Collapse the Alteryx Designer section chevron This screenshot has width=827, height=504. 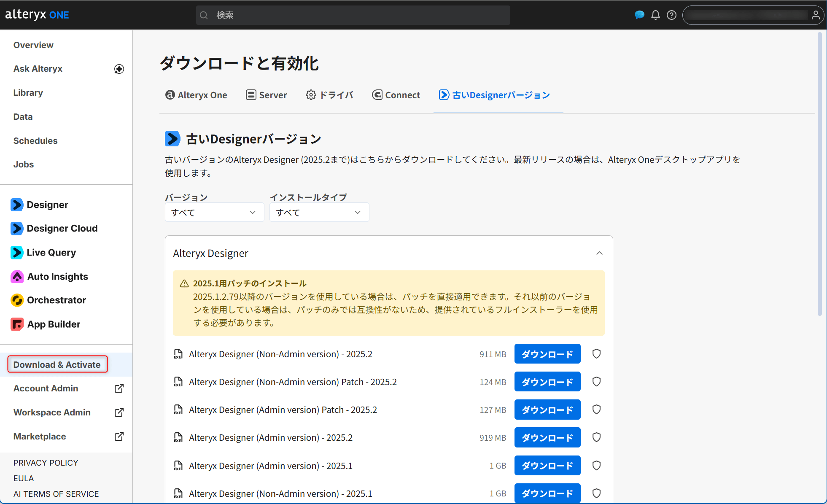pyautogui.click(x=599, y=253)
